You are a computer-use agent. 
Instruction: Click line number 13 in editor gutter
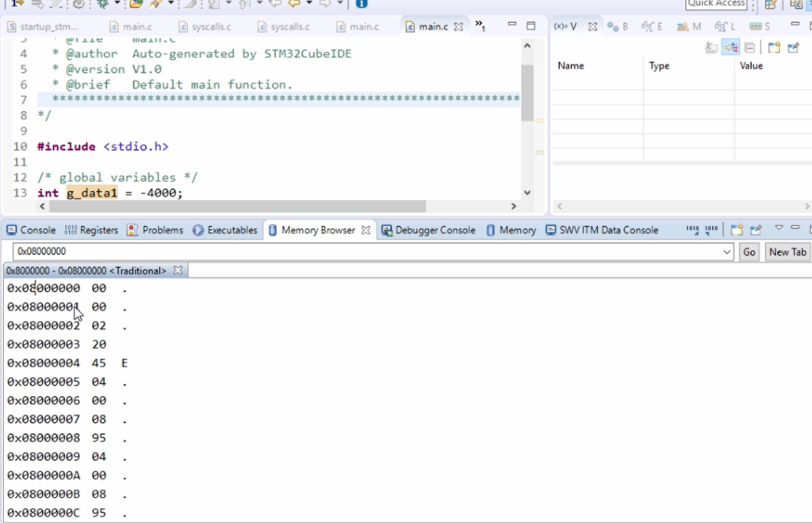point(20,193)
